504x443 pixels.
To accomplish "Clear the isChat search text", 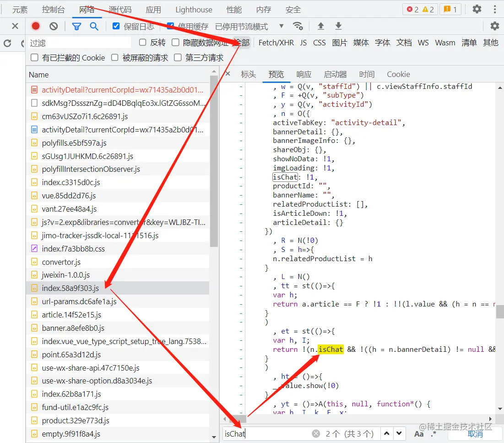I will coord(316,434).
